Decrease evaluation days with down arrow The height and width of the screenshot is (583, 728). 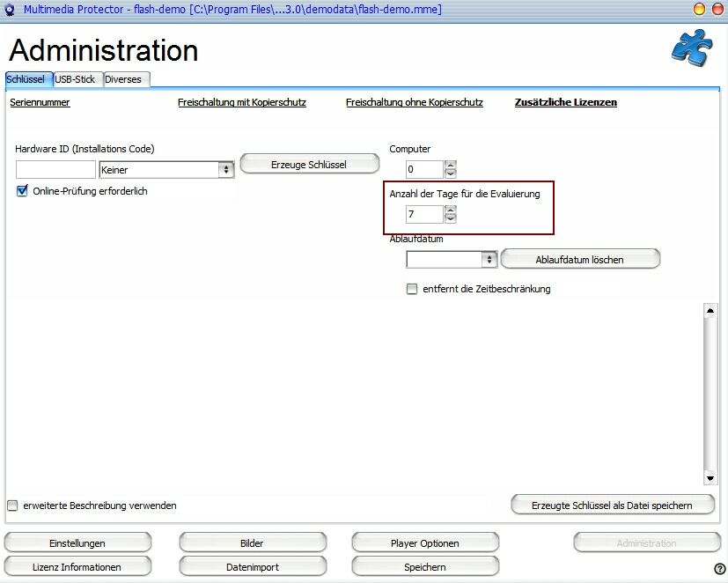[x=451, y=218]
